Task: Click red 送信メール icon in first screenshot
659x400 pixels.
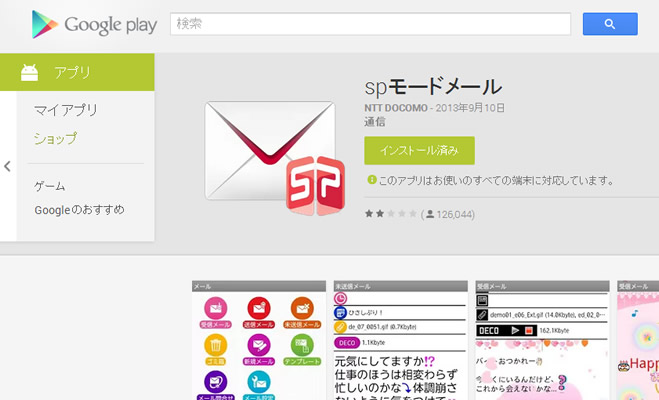Action: 259,313
